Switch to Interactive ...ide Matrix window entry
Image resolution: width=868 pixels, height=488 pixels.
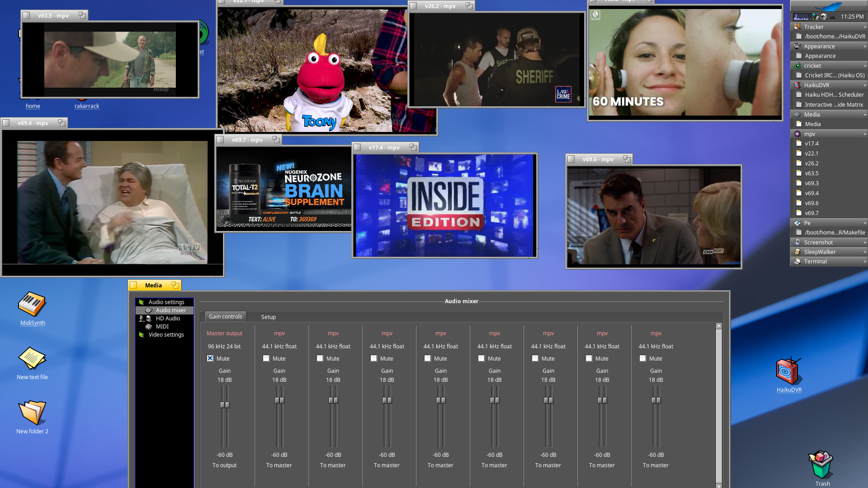click(x=830, y=105)
